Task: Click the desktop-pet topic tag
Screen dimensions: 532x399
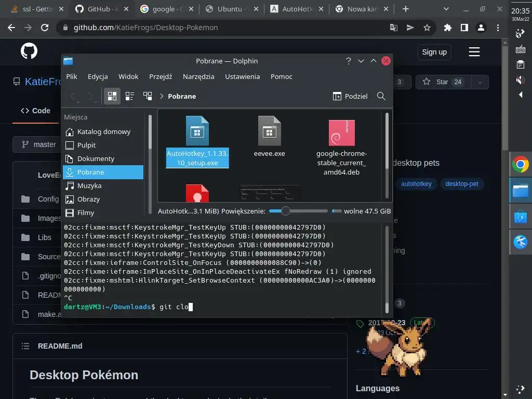Action: 462,184
